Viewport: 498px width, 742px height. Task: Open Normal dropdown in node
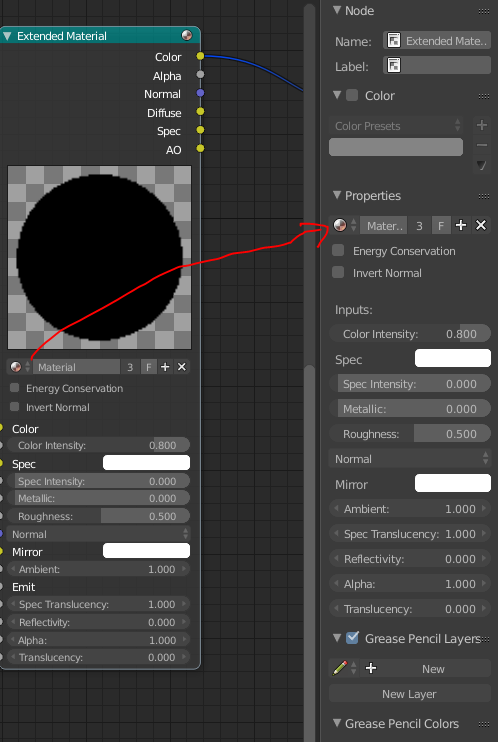98,534
